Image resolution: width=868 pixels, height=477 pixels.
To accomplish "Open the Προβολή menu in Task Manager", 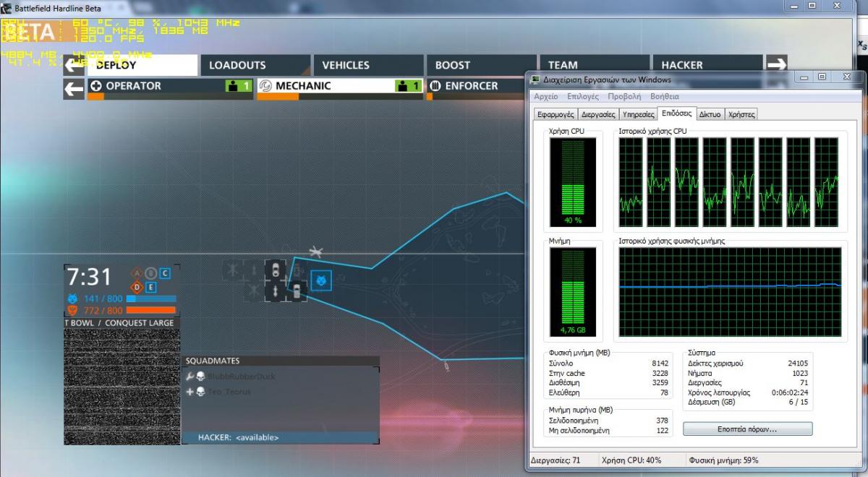I will point(624,96).
